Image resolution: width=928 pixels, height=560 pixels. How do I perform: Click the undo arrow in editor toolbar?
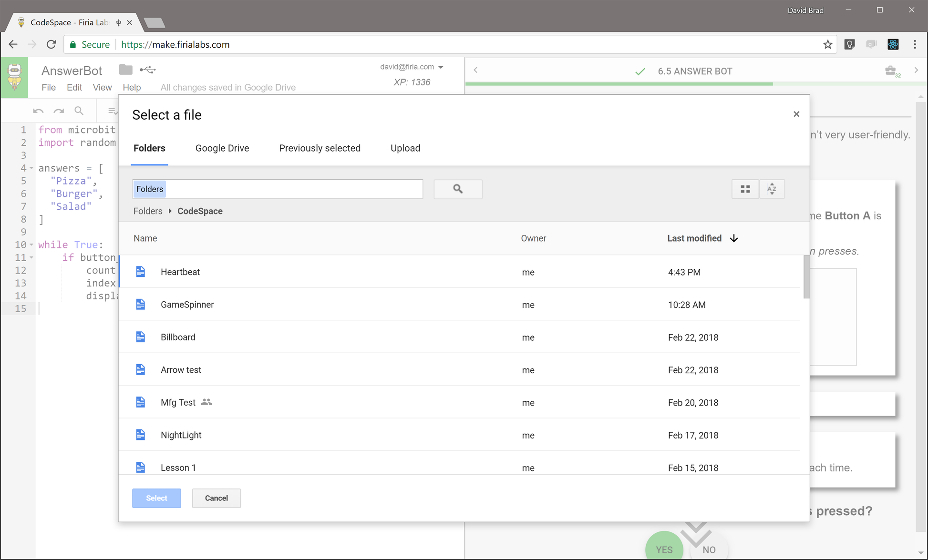(x=38, y=111)
